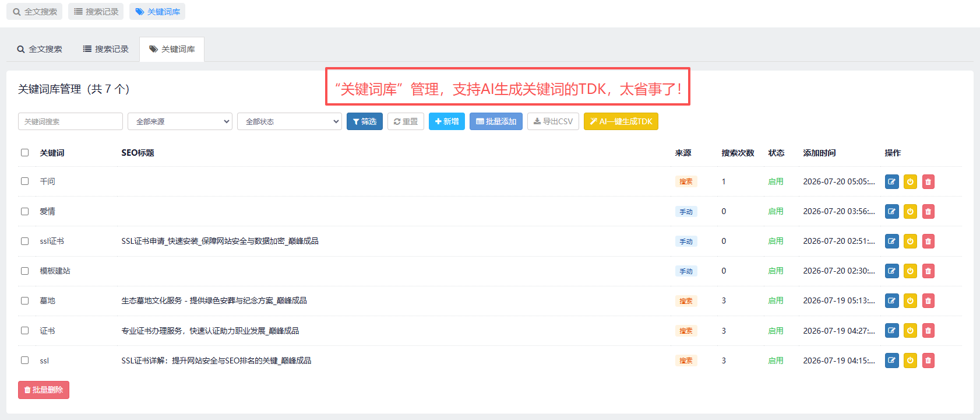This screenshot has height=420, width=980.
Task: Expand the 全部状态 status dropdown
Action: (x=290, y=121)
